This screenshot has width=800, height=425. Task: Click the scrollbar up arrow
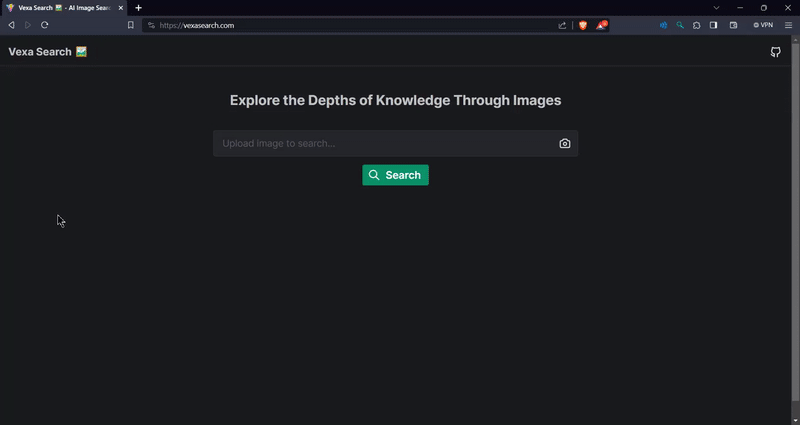click(795, 39)
